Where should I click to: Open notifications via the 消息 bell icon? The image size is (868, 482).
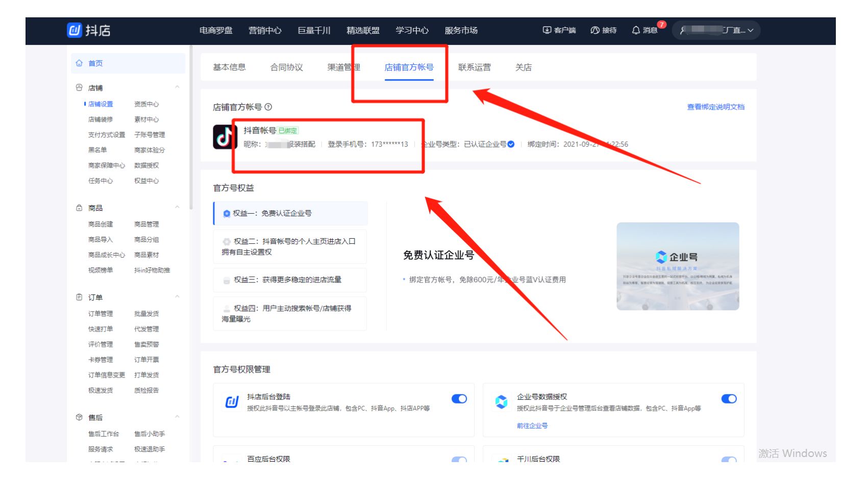tap(636, 30)
